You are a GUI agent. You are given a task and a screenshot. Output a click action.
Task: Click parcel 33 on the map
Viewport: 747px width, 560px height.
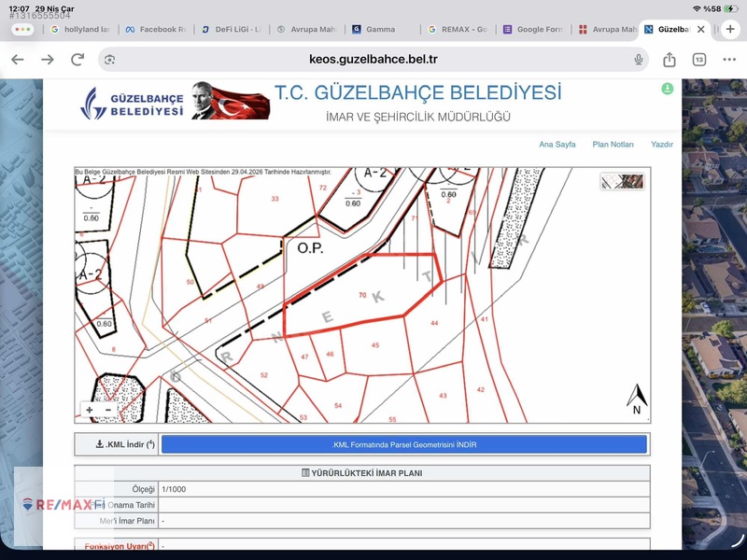click(x=275, y=199)
